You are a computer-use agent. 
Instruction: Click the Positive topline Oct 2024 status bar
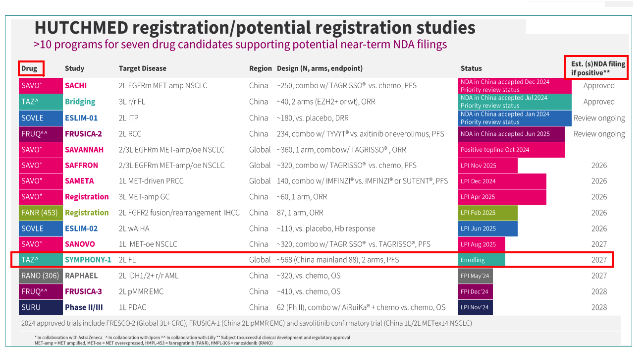pyautogui.click(x=511, y=150)
